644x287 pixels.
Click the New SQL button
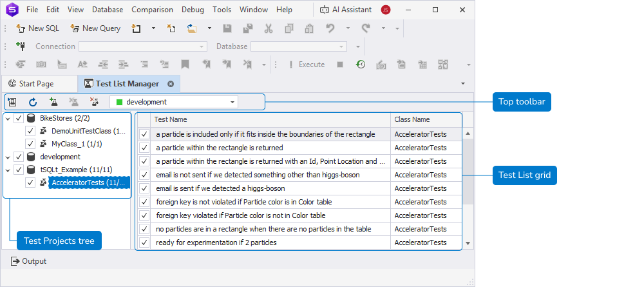click(x=37, y=28)
